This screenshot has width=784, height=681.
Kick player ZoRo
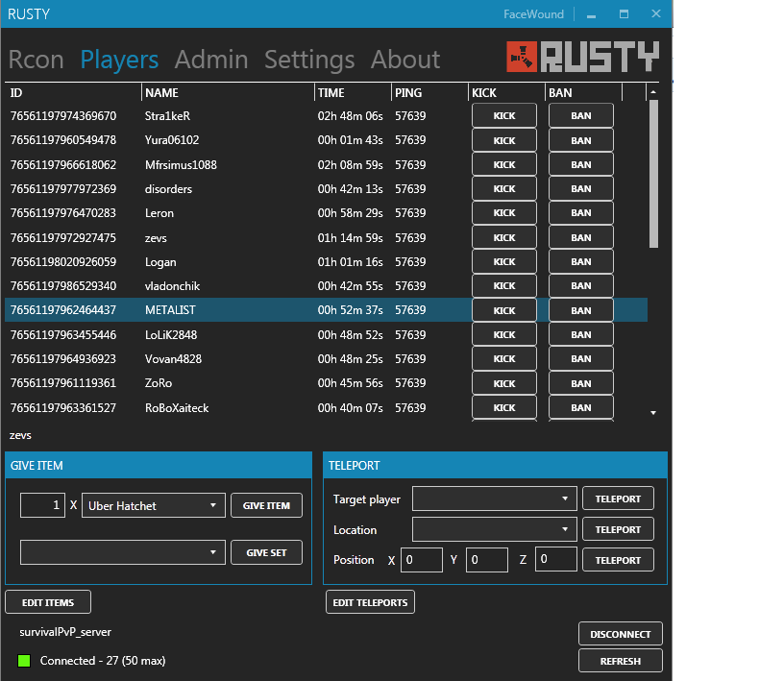pos(504,383)
